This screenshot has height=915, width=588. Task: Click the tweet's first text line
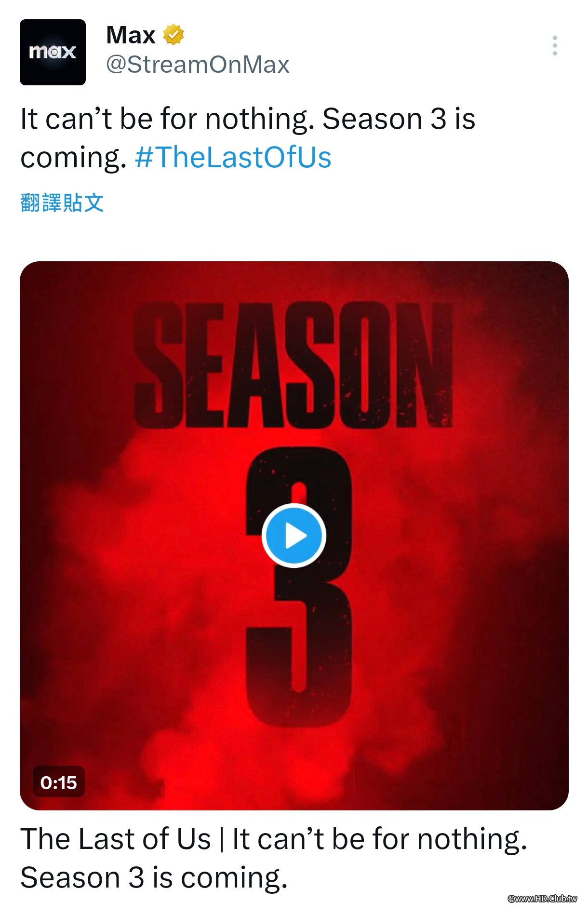click(x=248, y=119)
